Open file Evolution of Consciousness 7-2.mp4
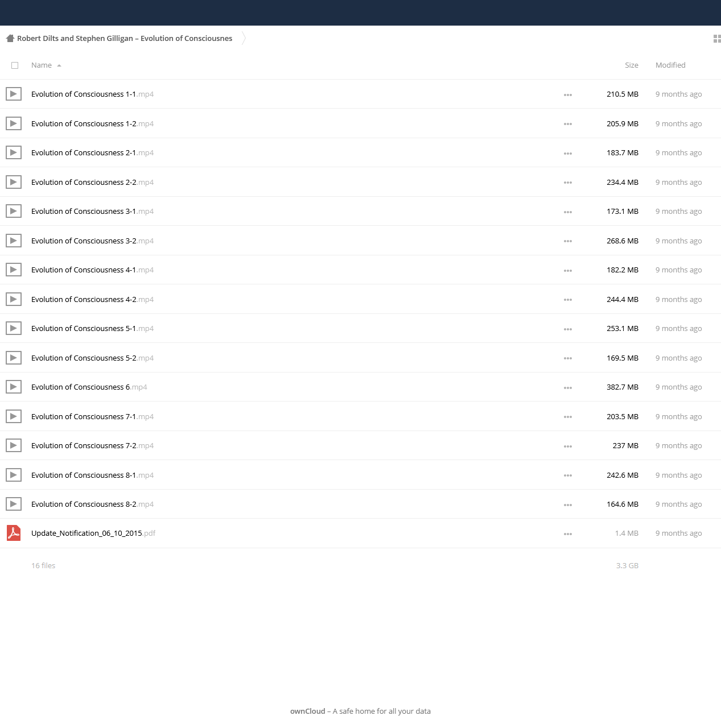Screen dimensions: 721x728 coord(92,446)
